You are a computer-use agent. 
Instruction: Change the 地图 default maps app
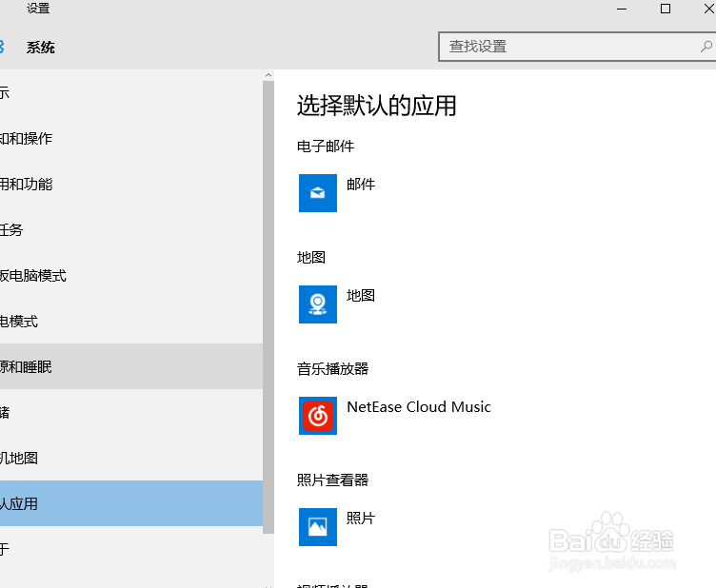point(362,296)
